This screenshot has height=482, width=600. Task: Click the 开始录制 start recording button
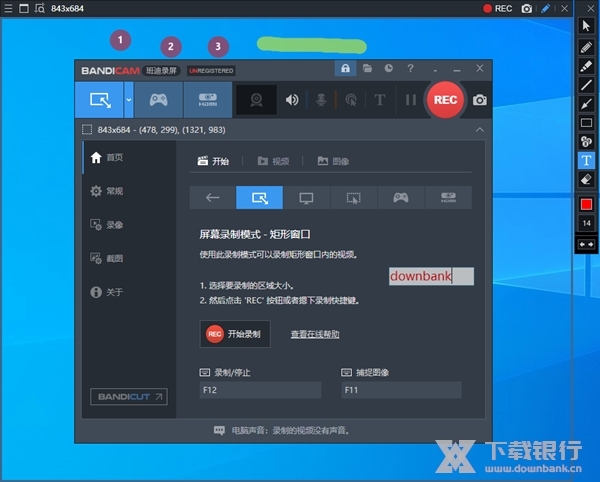235,334
